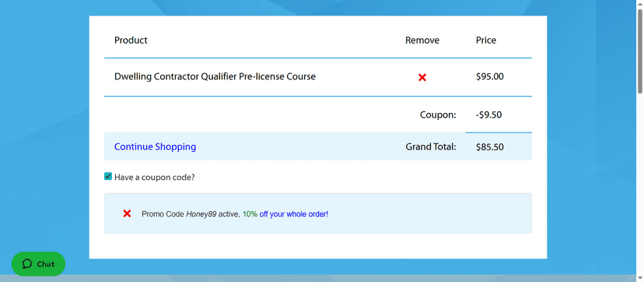Click the "off your whole order!" text
Image resolution: width=644 pixels, height=282 pixels.
point(294,214)
